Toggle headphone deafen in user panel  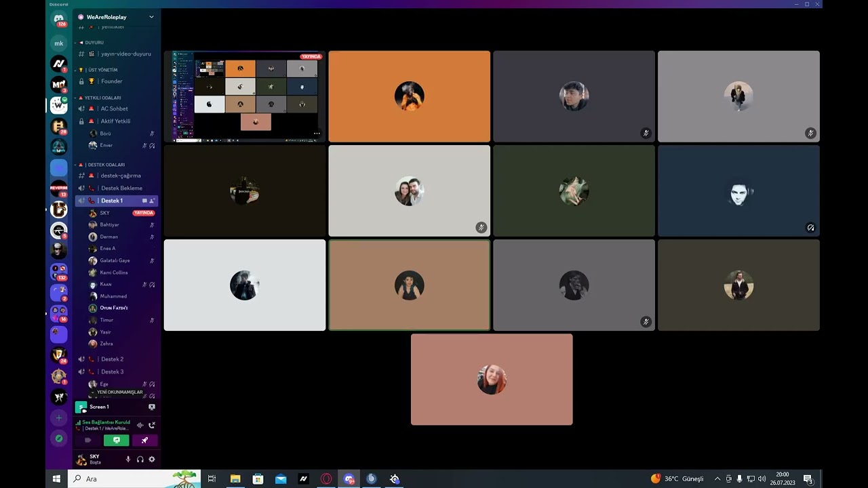(x=140, y=459)
